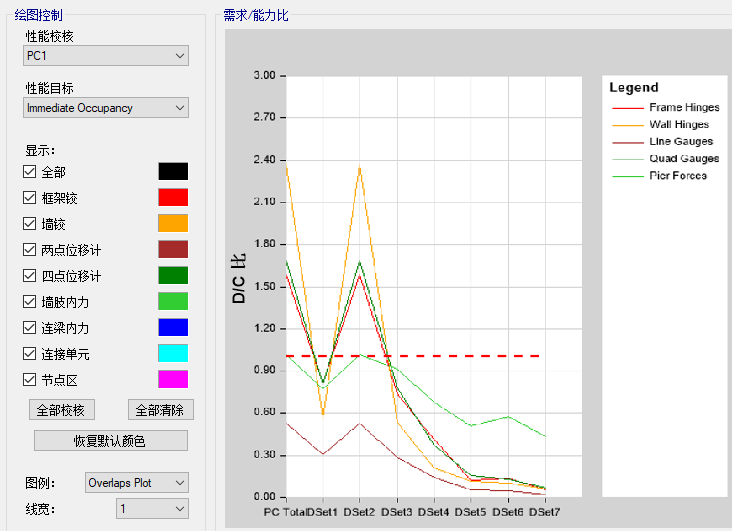Select the cyan swatch for 连接单元

click(x=173, y=354)
